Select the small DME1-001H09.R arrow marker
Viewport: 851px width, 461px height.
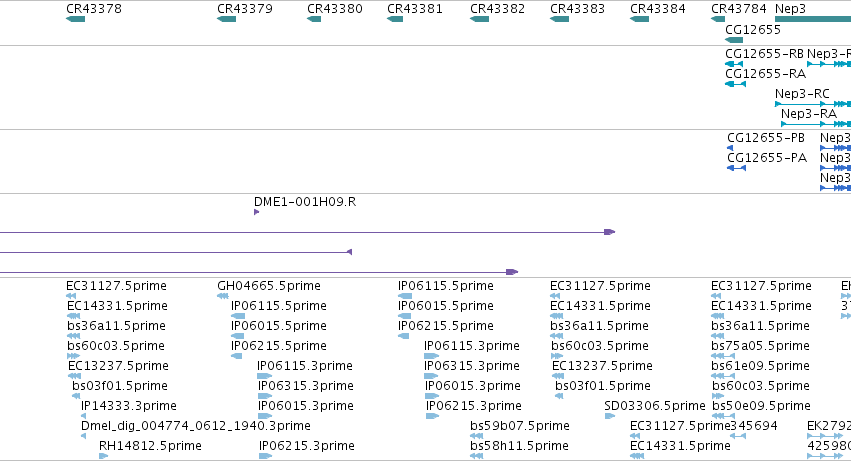point(256,212)
